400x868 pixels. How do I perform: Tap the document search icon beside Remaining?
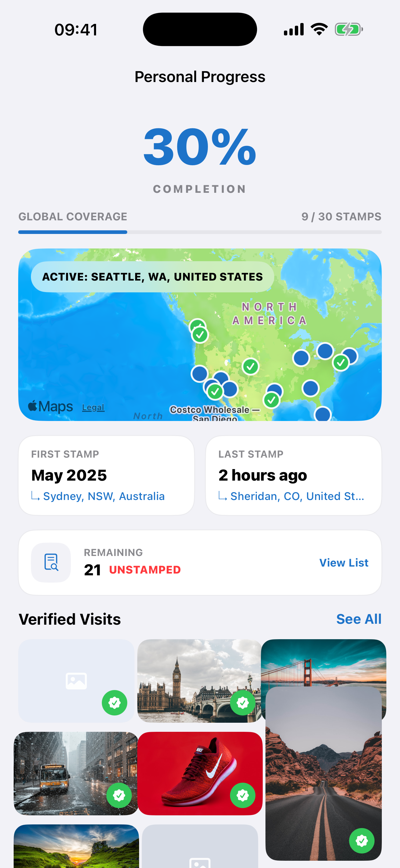(51, 562)
